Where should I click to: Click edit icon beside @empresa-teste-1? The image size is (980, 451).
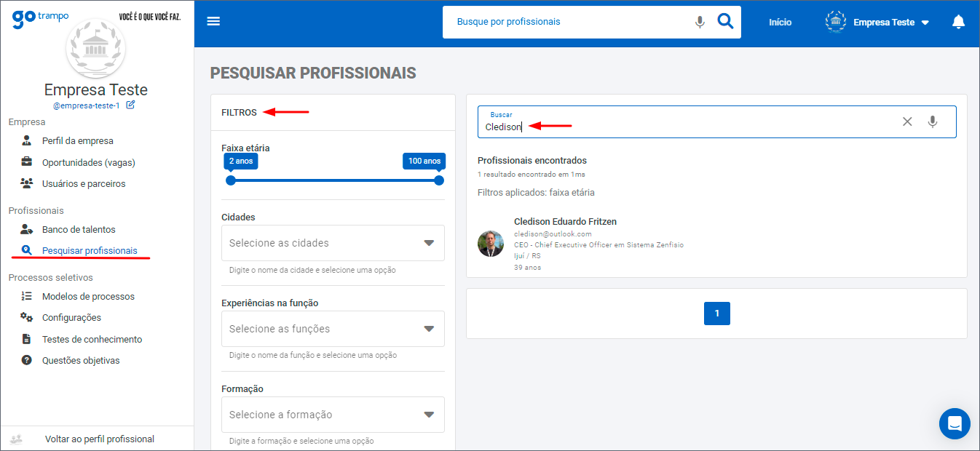pyautogui.click(x=130, y=105)
